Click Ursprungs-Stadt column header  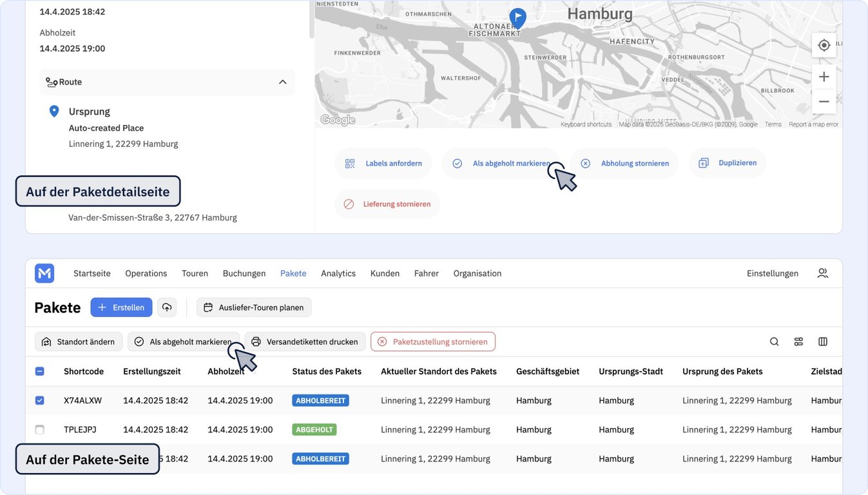click(x=631, y=371)
